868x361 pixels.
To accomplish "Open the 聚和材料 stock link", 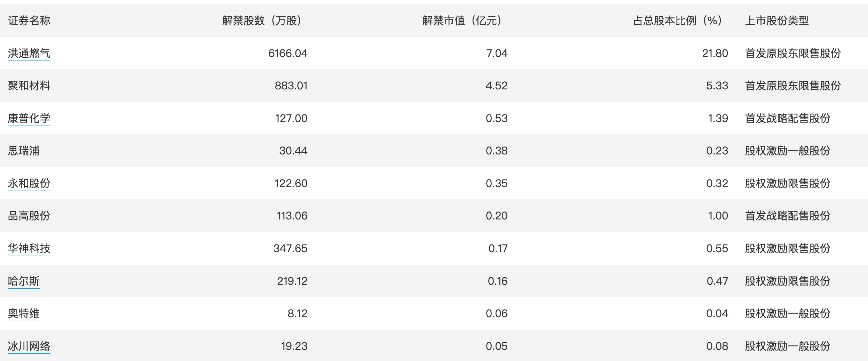I will pyautogui.click(x=29, y=86).
